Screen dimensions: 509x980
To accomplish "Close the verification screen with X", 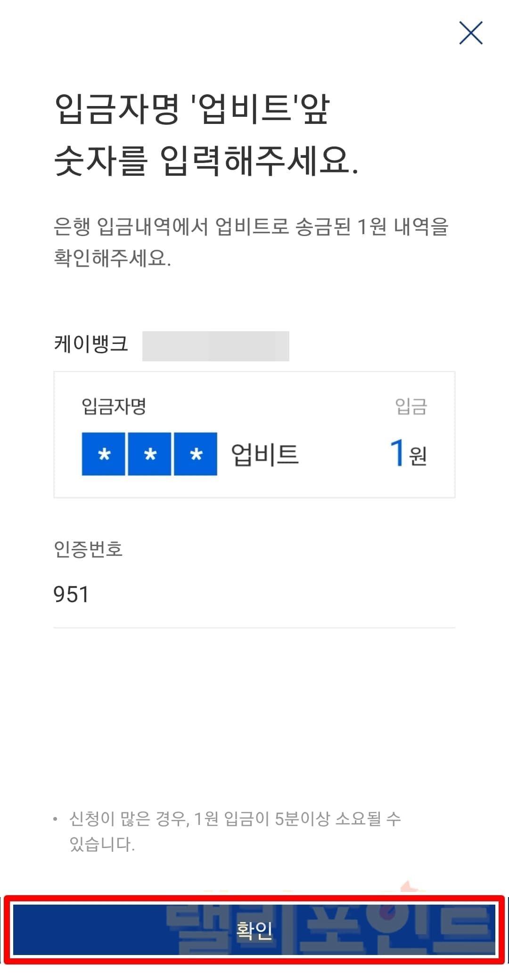I will [x=471, y=33].
